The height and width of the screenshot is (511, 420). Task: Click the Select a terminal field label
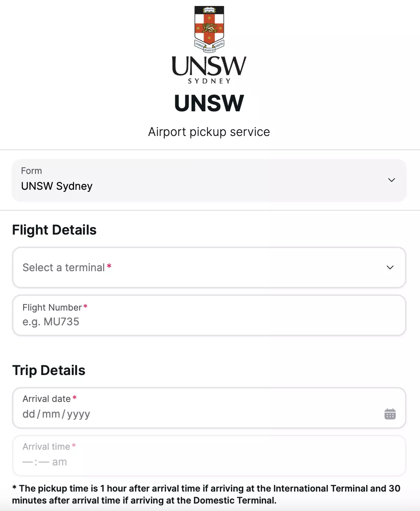pyautogui.click(x=64, y=267)
